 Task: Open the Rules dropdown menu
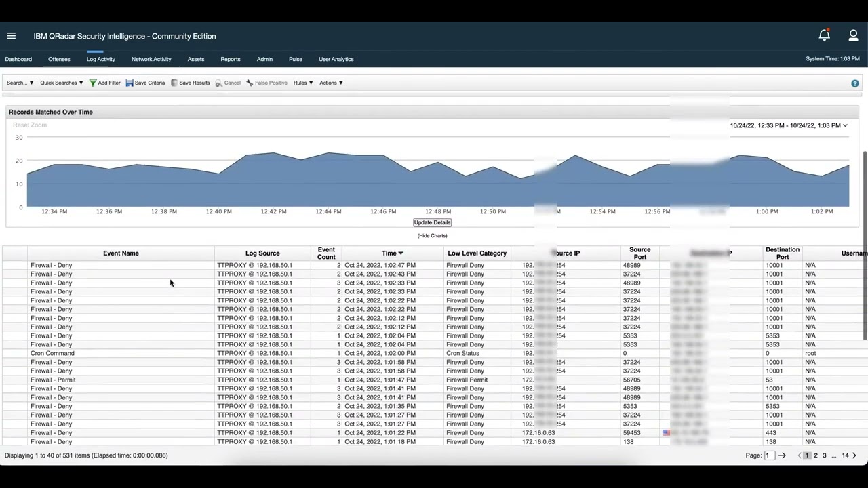pyautogui.click(x=303, y=83)
